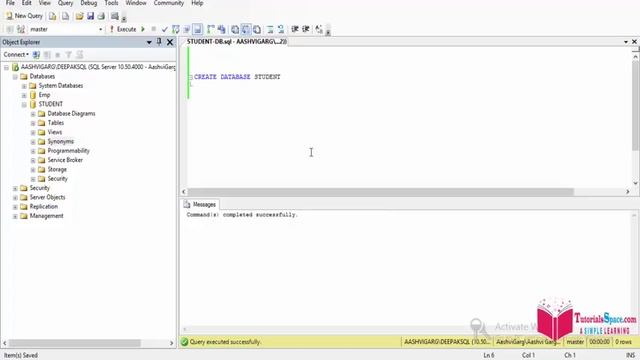
Task: Select Database Diagrams tree item
Action: 71,113
